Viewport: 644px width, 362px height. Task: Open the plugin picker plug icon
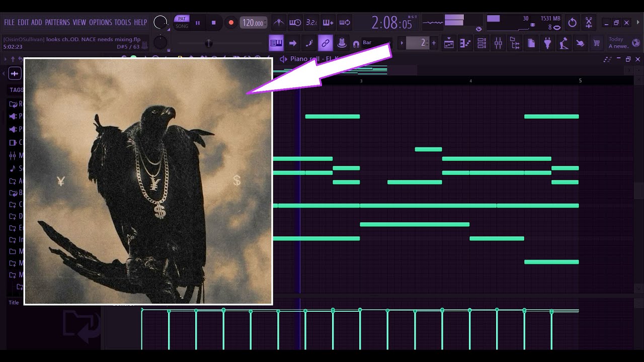click(x=547, y=43)
